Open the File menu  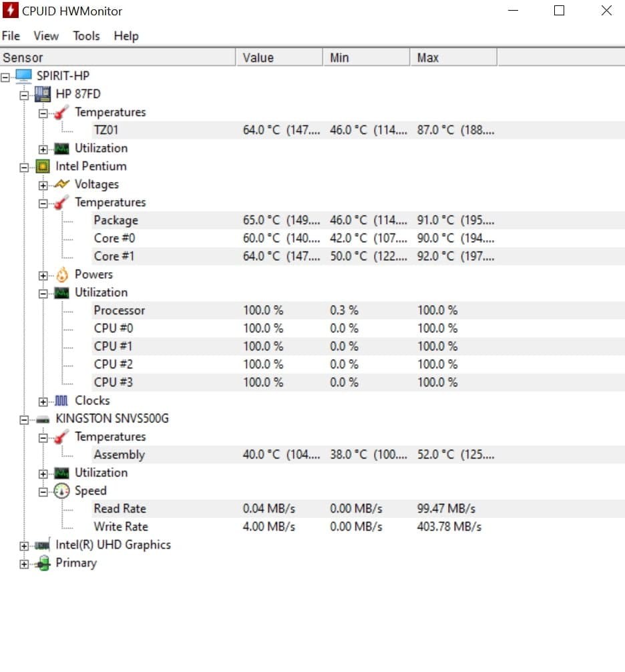11,35
